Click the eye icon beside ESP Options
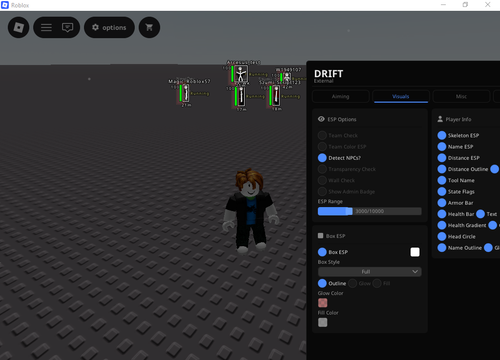The width and height of the screenshot is (500, 360). pos(321,119)
